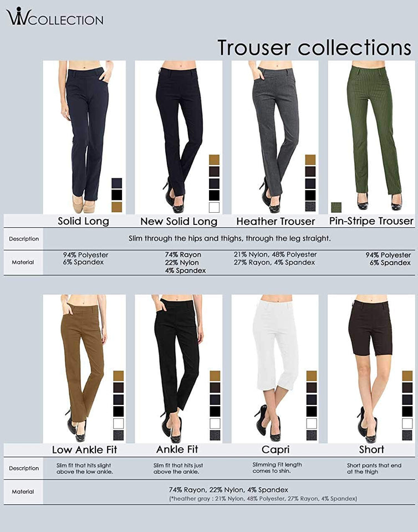Click the 'Solid Long' title
The height and width of the screenshot is (532, 418).
coord(84,221)
